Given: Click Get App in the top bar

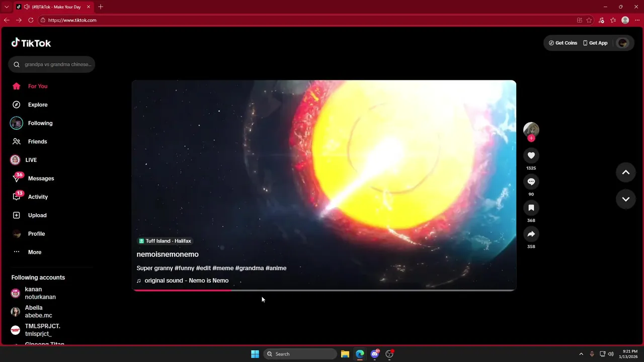Looking at the screenshot, I should coord(595,43).
